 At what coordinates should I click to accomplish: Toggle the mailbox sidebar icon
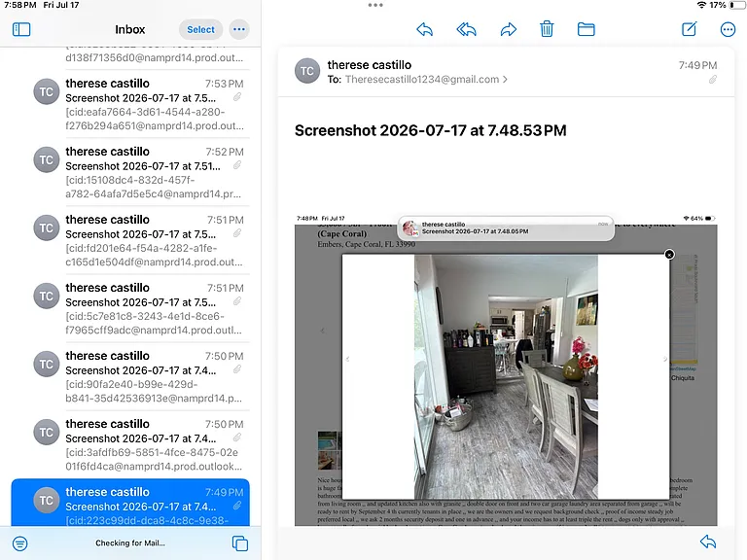tap(21, 29)
